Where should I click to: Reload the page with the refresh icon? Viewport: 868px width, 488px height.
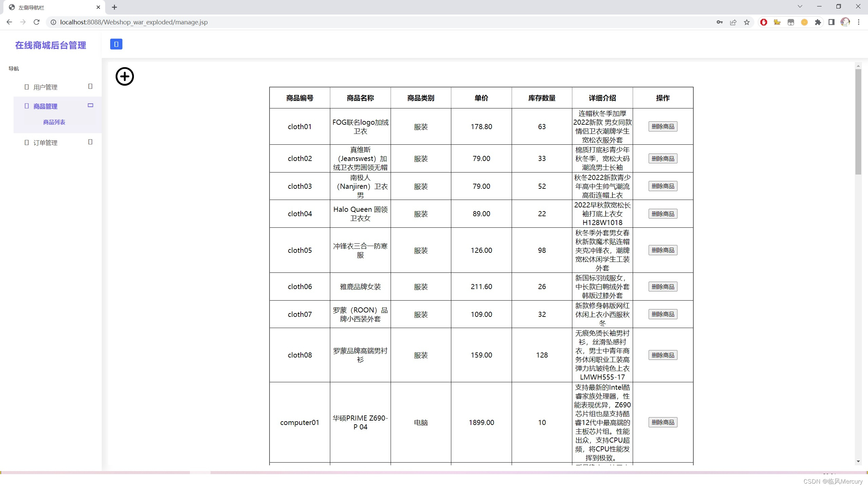click(37, 22)
